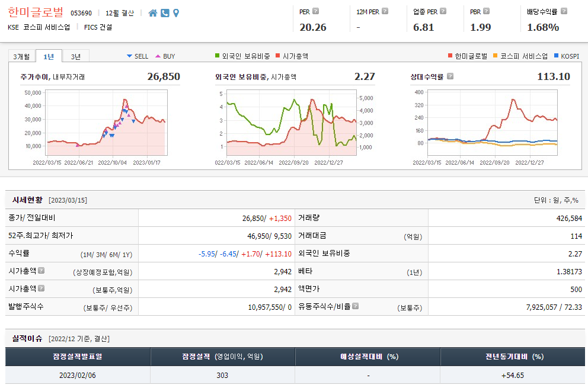Click the 예상실적대비 (%) column header
The width and height of the screenshot is (588, 388).
368,357
